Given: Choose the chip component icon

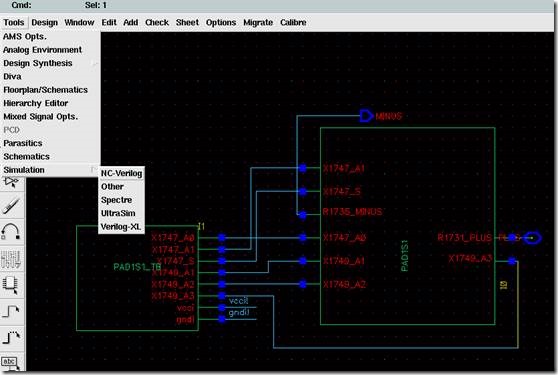Looking at the screenshot, I should pos(11,285).
